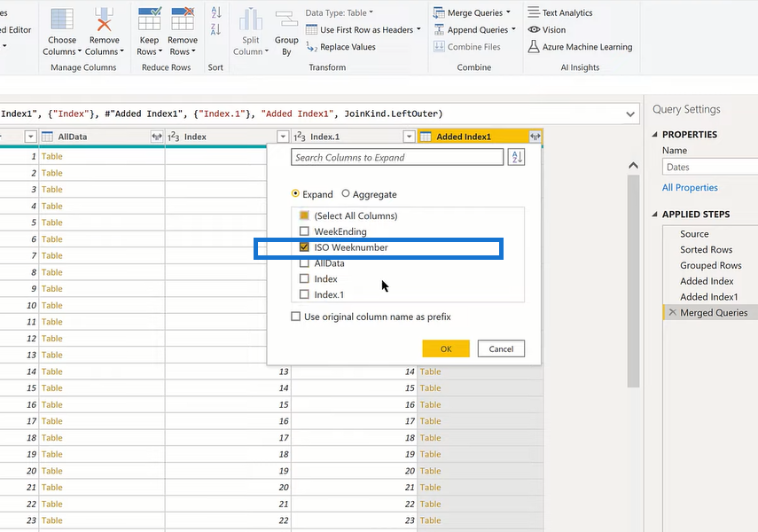This screenshot has height=532, width=758.
Task: Delete the Merged Queries step
Action: pyautogui.click(x=672, y=312)
